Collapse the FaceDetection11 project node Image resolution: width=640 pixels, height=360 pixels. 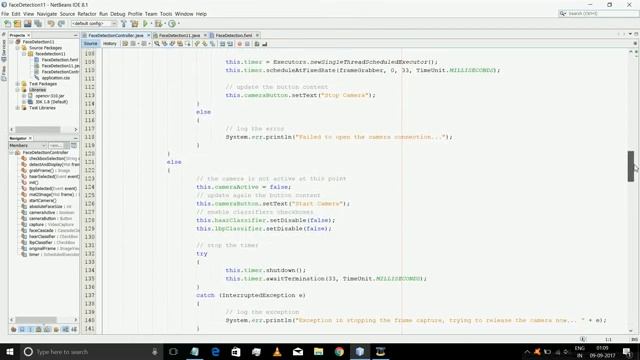click(x=12, y=42)
